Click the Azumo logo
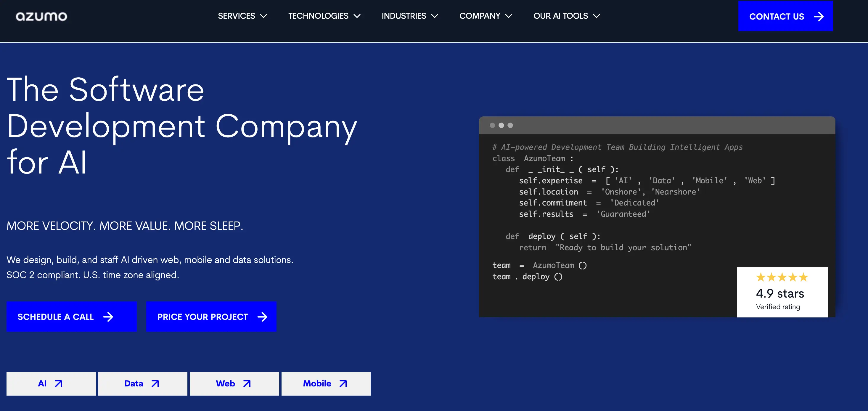Screen dimensions: 868x411 pyautogui.click(x=41, y=16)
